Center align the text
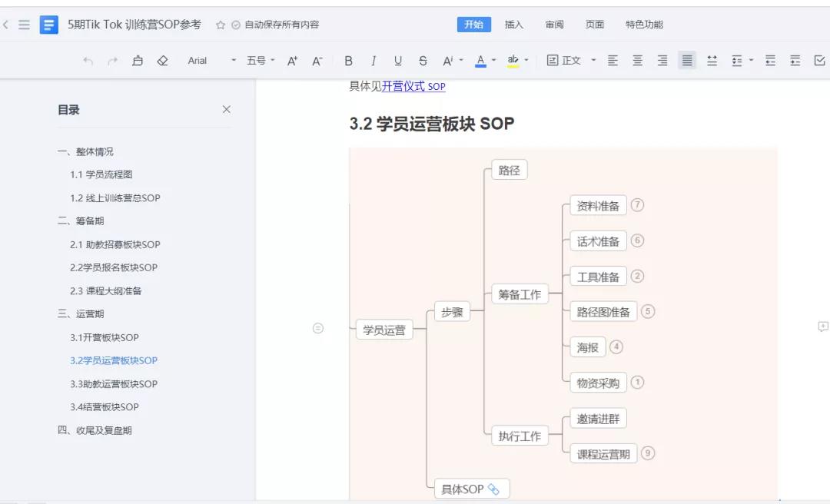 coord(637,61)
